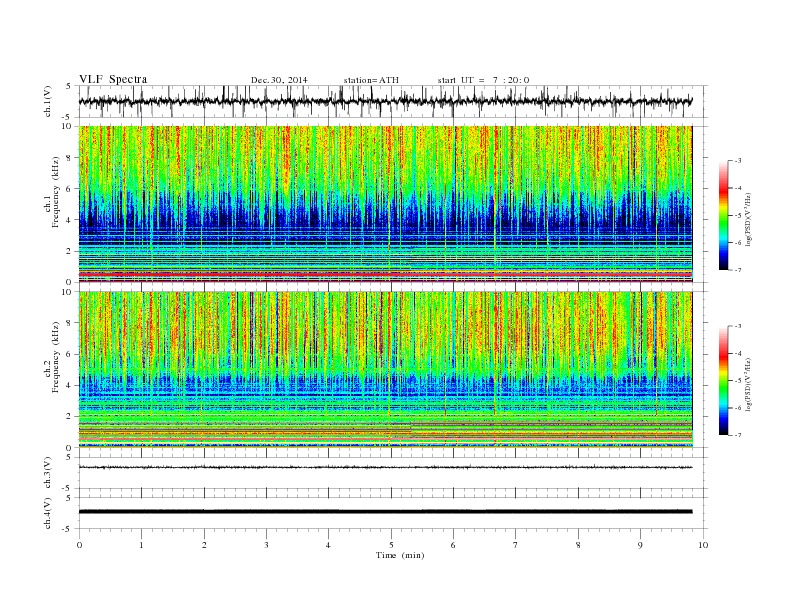Click the '-3' tick on ch.1 colorbar

pos(737,161)
